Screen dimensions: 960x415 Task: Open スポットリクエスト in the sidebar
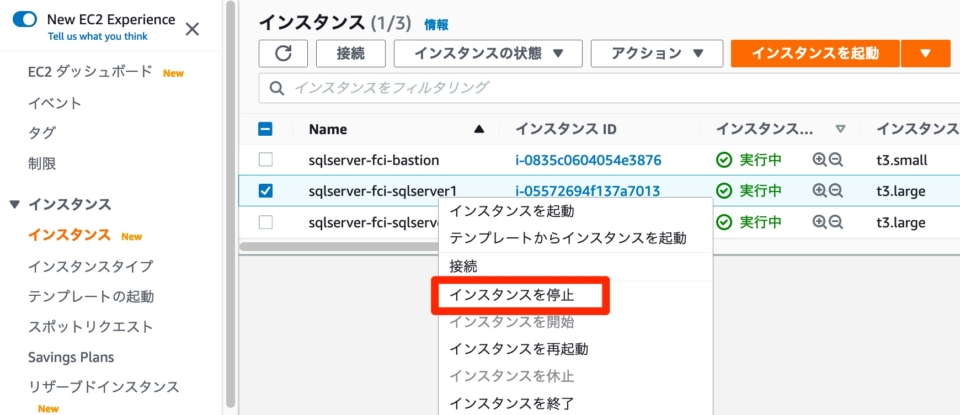pos(91,327)
